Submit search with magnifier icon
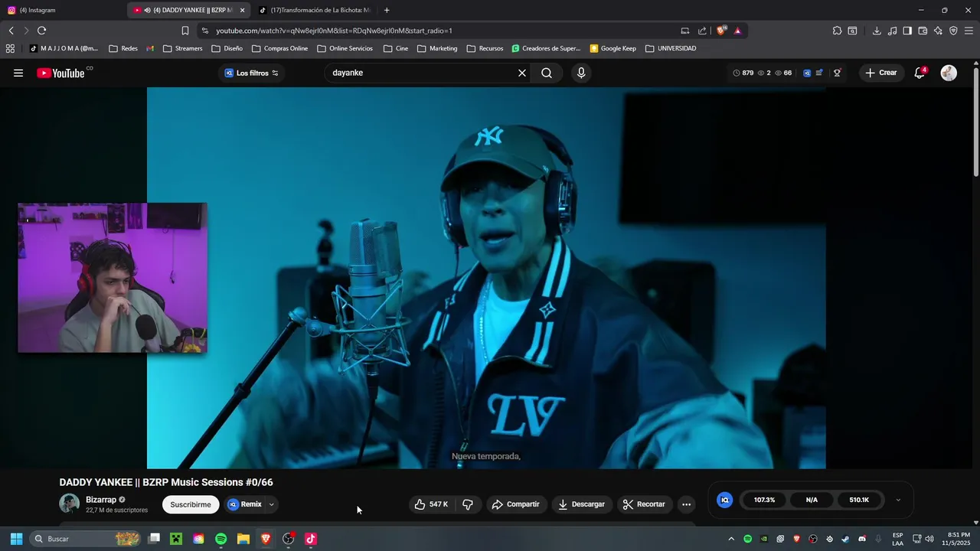The image size is (980, 551). (547, 73)
